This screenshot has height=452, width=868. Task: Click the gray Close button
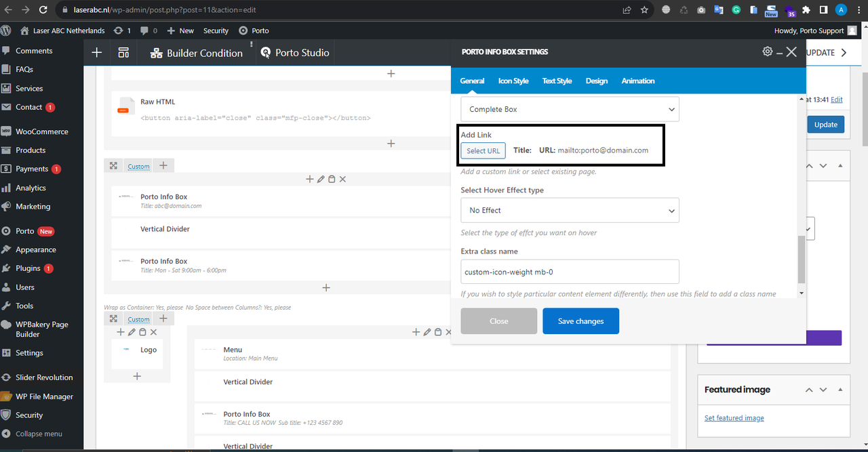point(499,321)
